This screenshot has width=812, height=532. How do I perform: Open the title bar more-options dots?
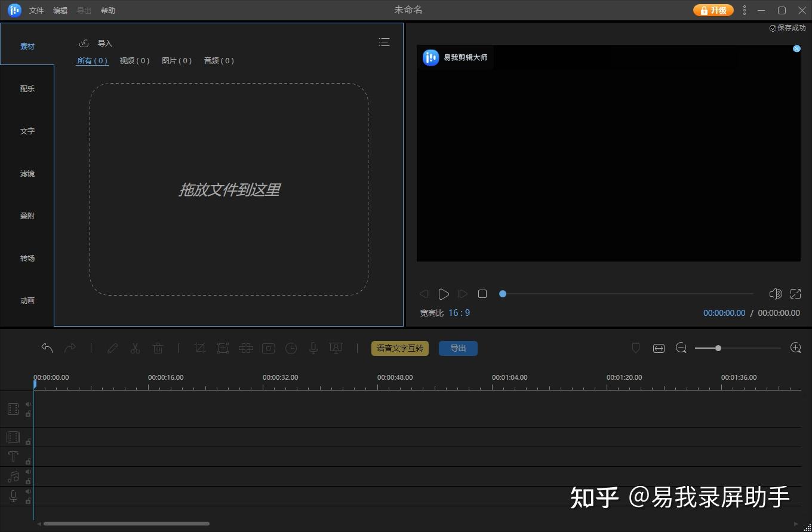click(745, 10)
